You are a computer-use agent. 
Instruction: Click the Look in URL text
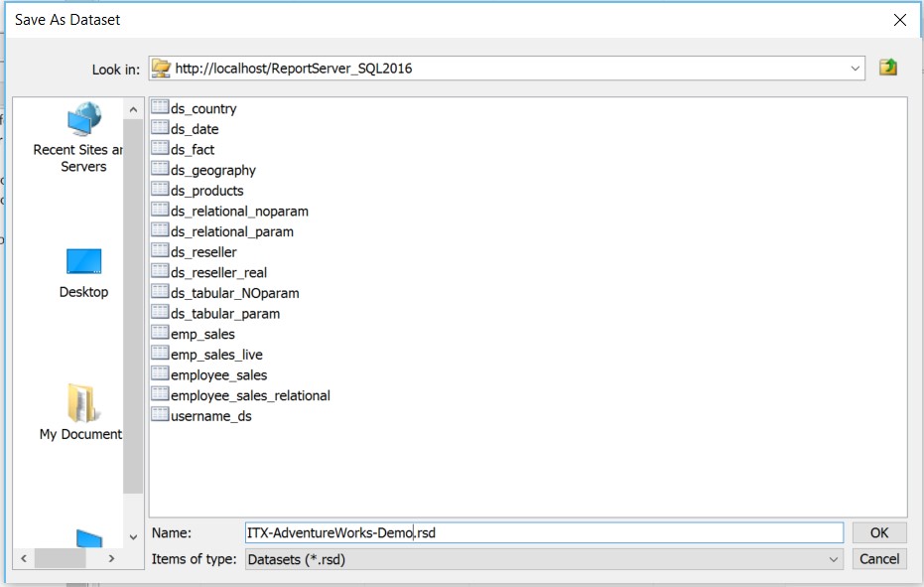coord(294,69)
